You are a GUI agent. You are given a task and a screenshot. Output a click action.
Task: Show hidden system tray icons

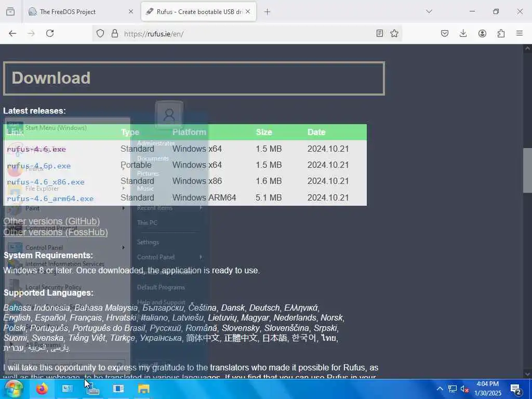pos(440,389)
